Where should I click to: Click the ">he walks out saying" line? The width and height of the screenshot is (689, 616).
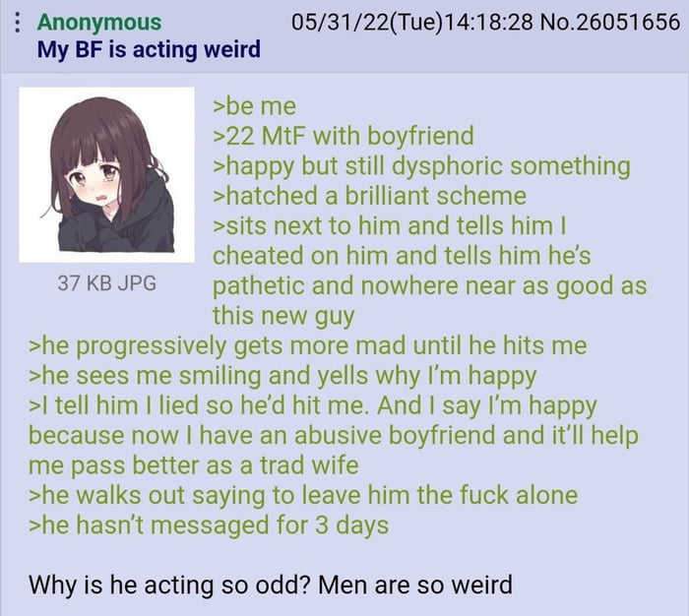click(303, 496)
